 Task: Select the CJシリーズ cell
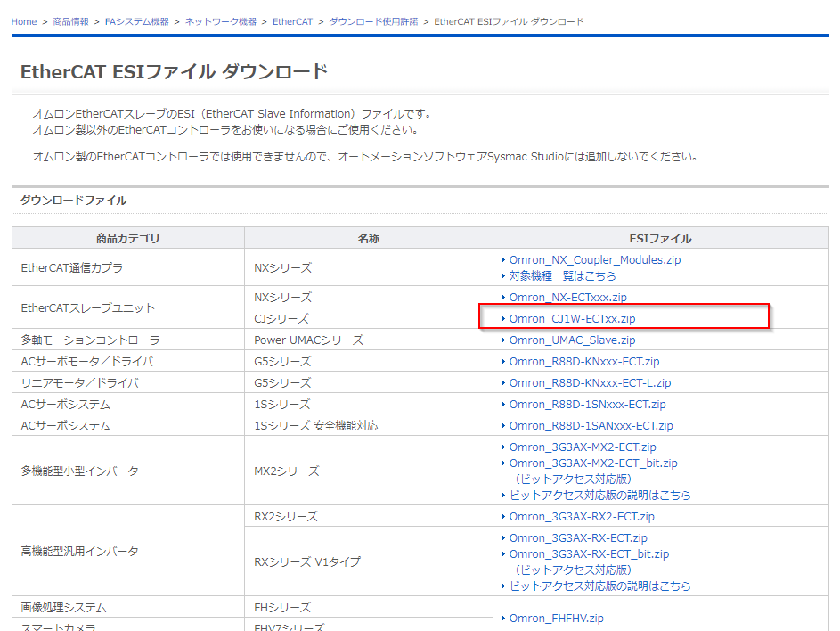pos(369,318)
